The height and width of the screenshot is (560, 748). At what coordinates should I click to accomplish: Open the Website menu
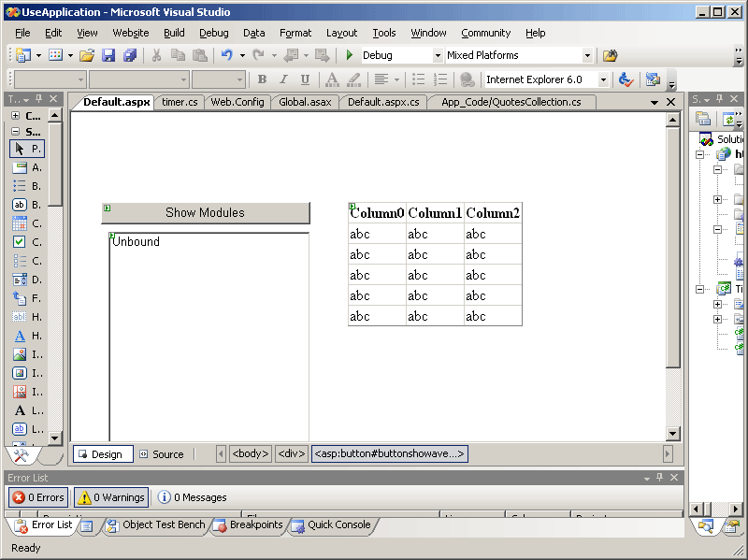point(130,33)
